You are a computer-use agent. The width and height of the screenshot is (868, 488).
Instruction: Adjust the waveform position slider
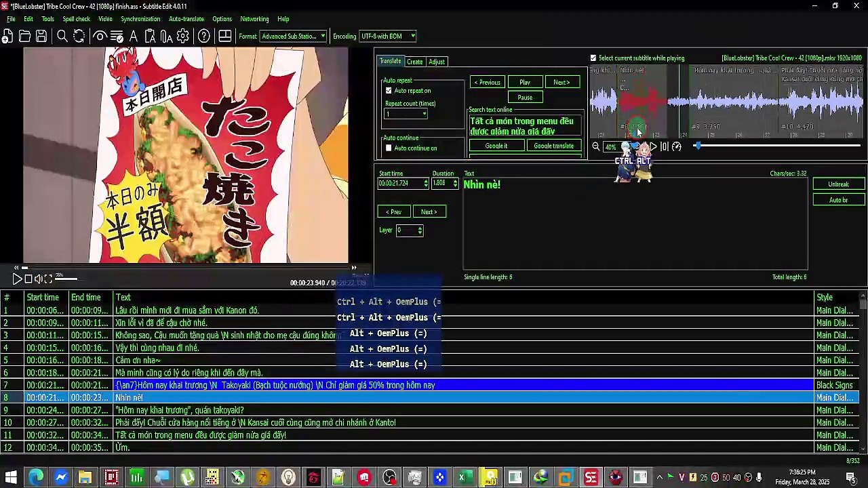tap(778, 146)
